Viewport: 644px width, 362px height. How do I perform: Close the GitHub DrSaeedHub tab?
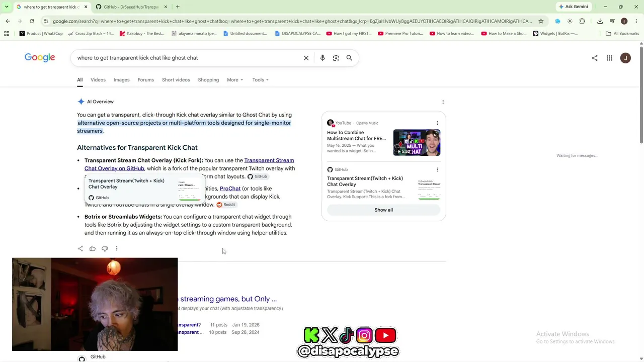166,7
